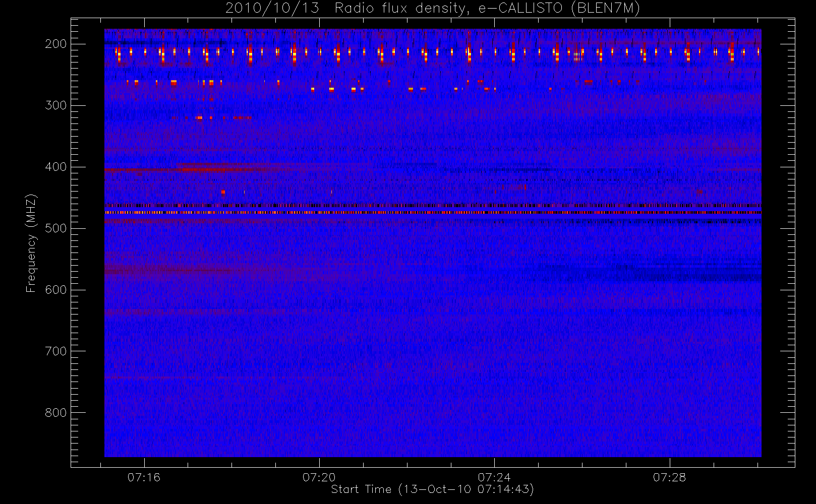
Task: Click the 07:16 time tick label
Action: (x=144, y=477)
